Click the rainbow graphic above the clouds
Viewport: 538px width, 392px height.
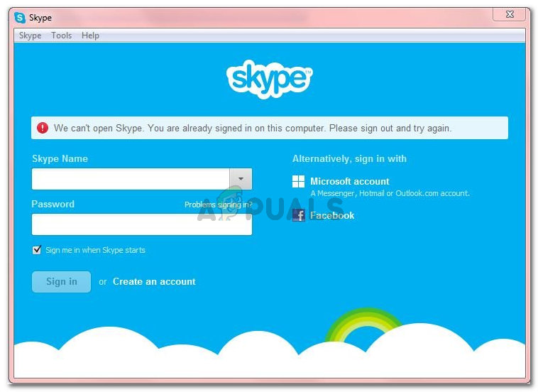click(x=363, y=324)
